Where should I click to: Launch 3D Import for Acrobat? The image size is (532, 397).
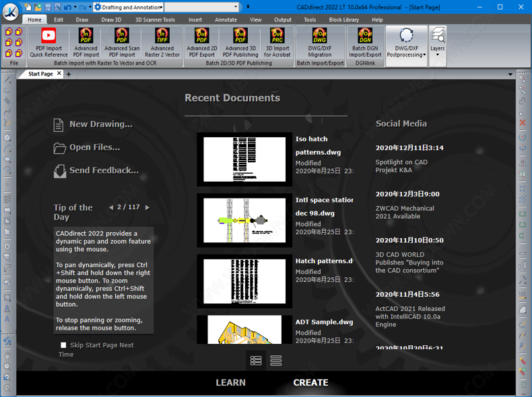point(277,42)
